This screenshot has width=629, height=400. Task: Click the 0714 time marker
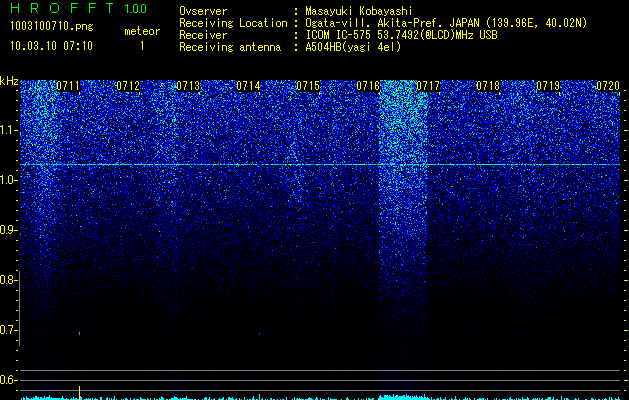(x=248, y=86)
